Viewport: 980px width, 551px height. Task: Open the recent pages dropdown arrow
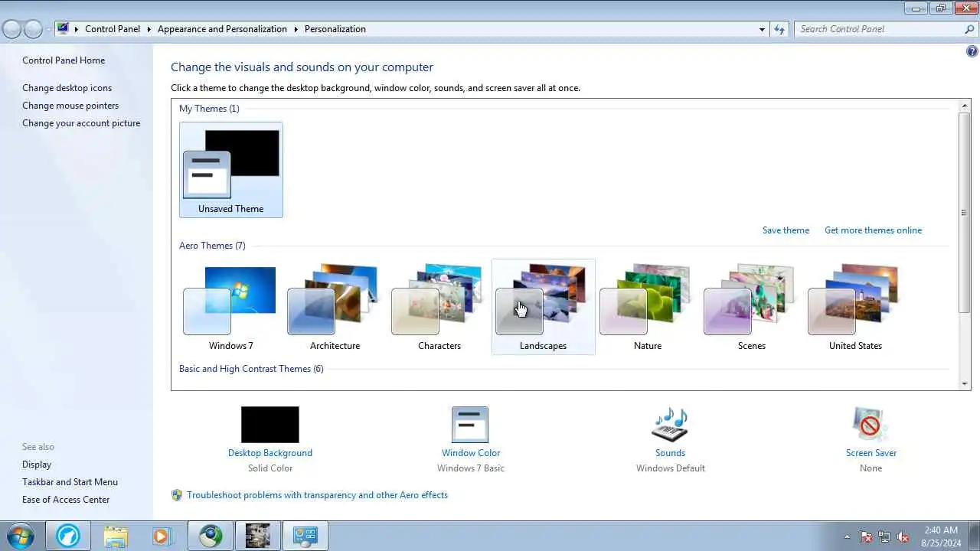tap(48, 29)
